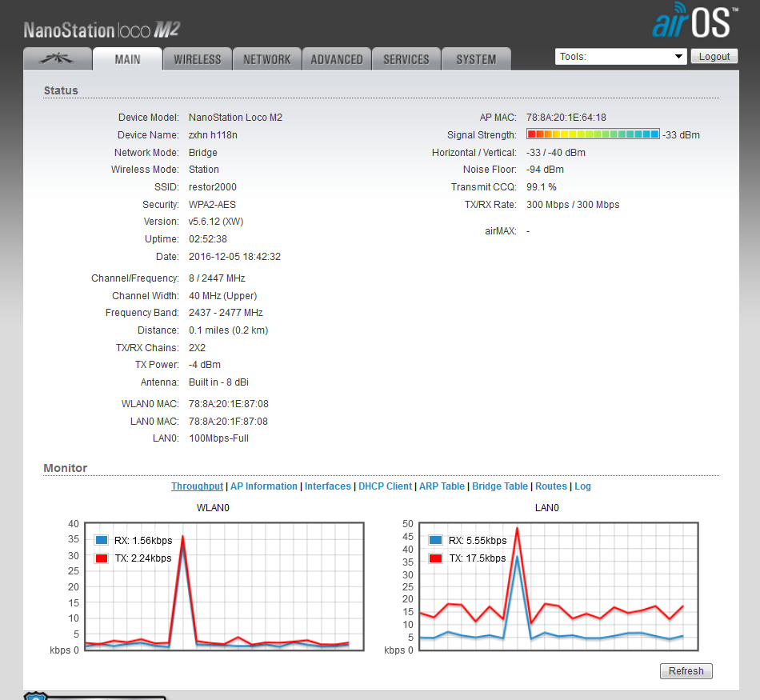Open the Bridge Table link
The image size is (760, 700).
click(x=500, y=486)
